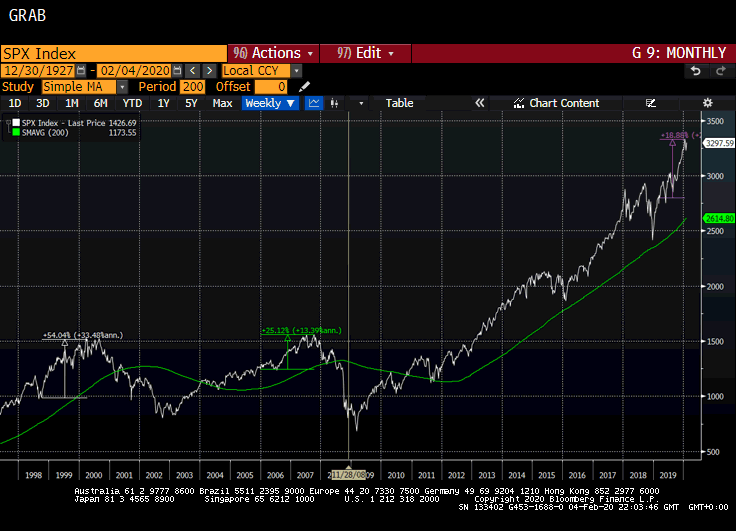Click the 3000 y-axis price label
Screen dimensions: 736x531
point(715,176)
